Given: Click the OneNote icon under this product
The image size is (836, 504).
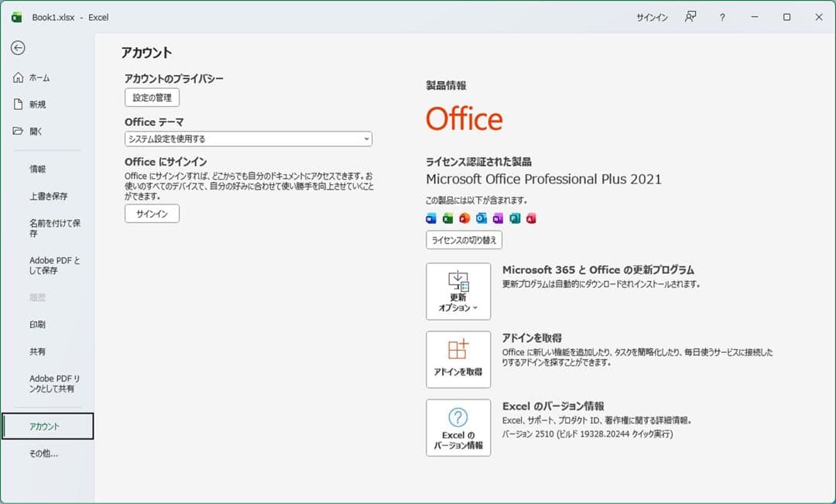Looking at the screenshot, I should pos(496,218).
